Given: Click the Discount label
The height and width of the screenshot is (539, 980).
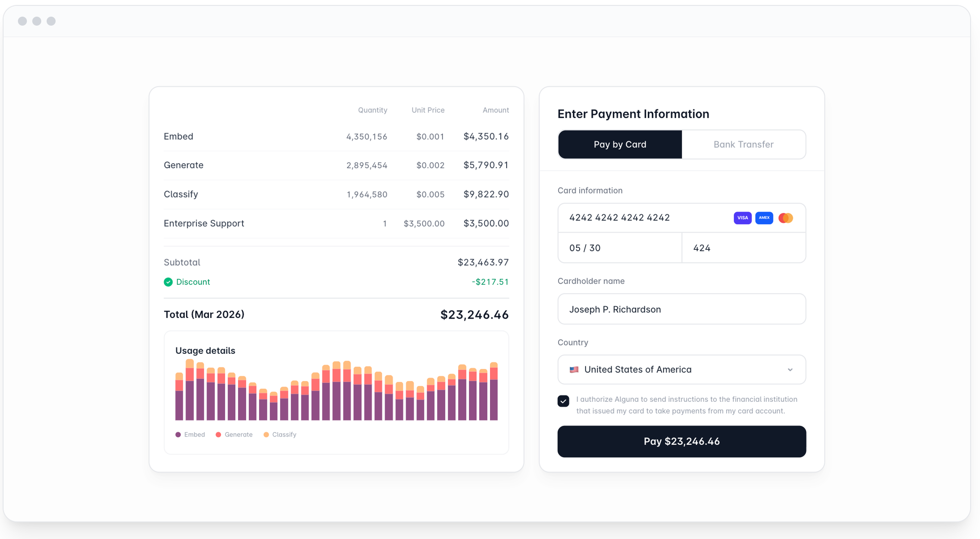Looking at the screenshot, I should [193, 282].
